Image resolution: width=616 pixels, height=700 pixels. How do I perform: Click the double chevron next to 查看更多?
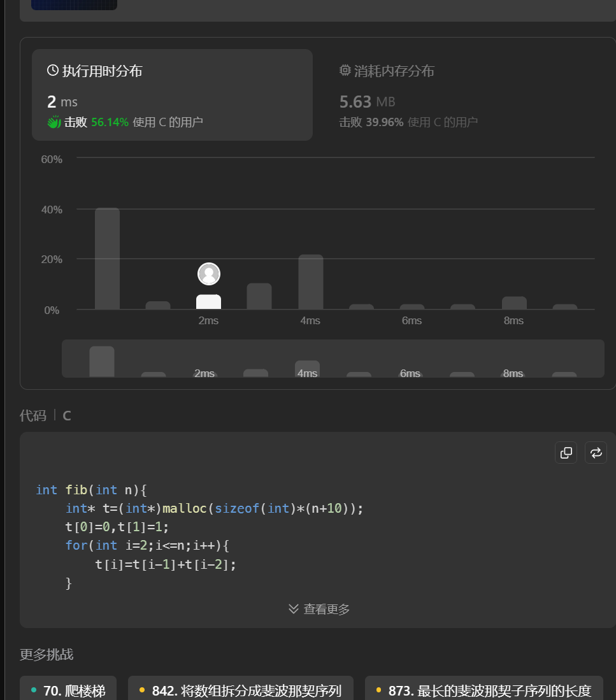click(x=294, y=609)
